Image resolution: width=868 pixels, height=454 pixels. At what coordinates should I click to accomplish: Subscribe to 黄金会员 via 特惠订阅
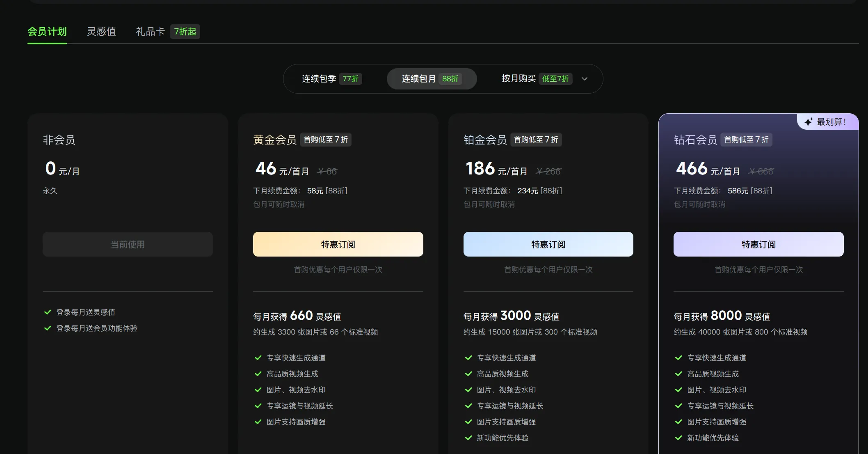point(338,244)
